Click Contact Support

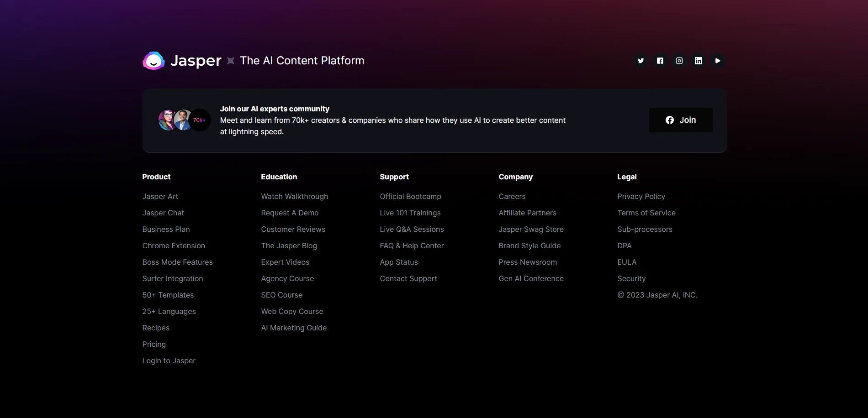pyautogui.click(x=408, y=278)
